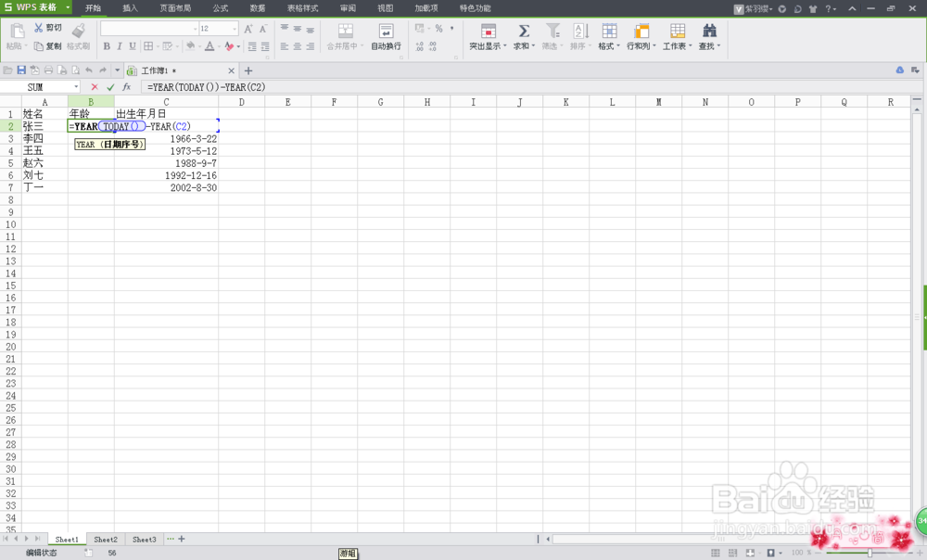Switch to the Sheet2 tab
927x560 pixels.
pos(106,540)
